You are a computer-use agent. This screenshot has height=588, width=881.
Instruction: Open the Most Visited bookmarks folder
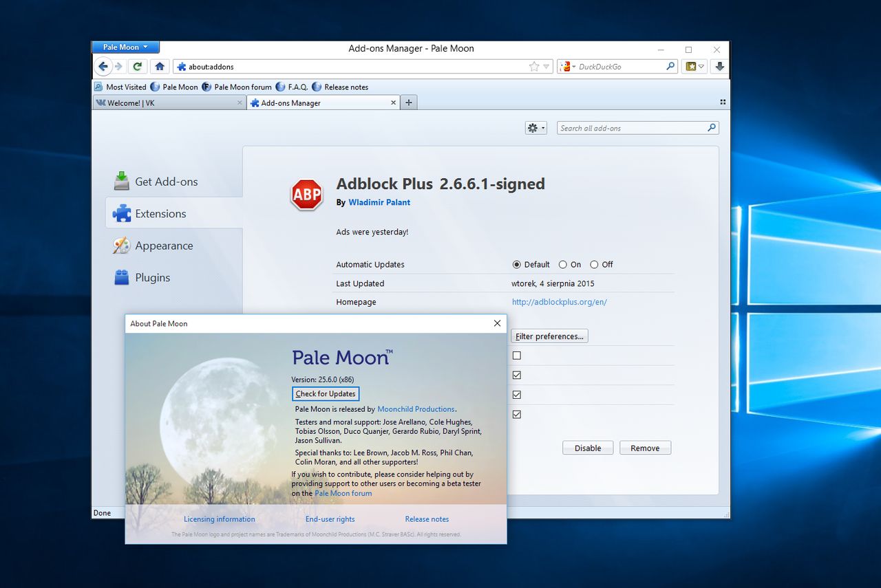pos(120,87)
